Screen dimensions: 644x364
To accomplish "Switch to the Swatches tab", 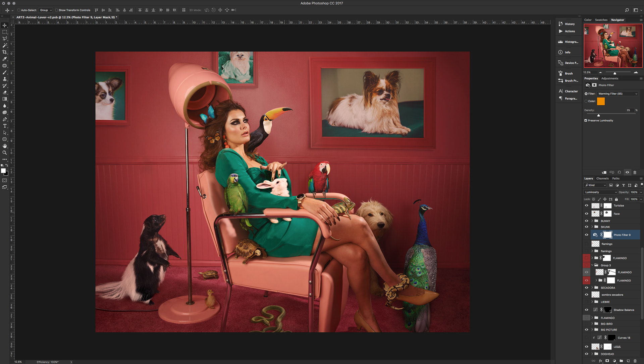I will 601,20.
